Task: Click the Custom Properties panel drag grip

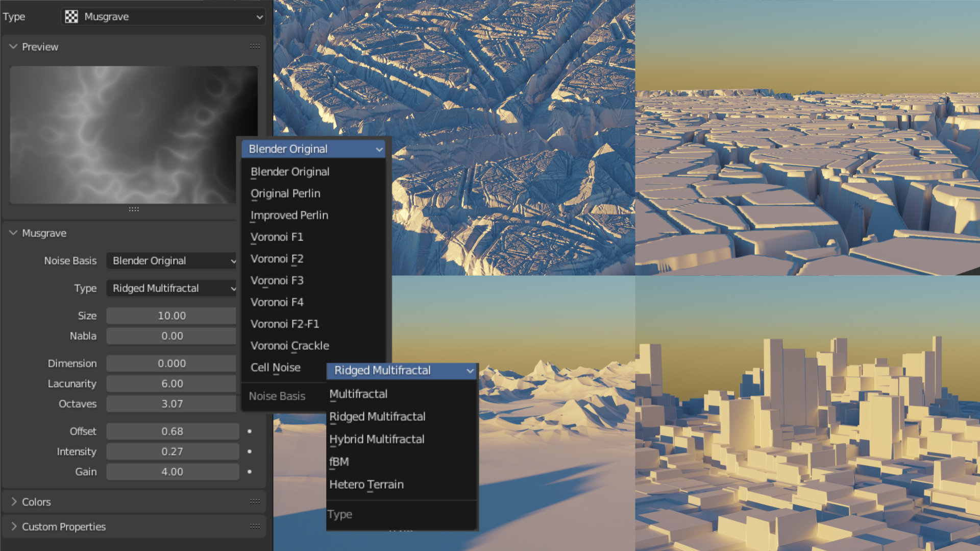Action: [x=255, y=526]
